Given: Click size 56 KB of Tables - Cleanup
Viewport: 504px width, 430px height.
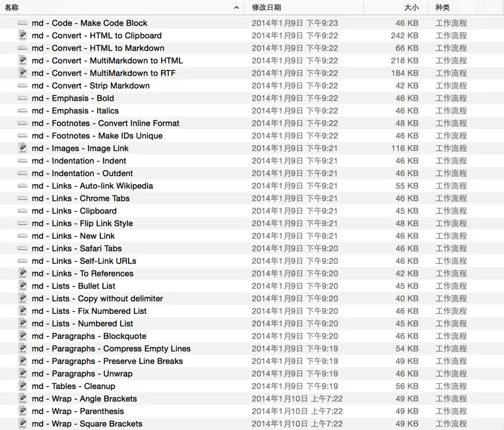Looking at the screenshot, I should click(x=407, y=386).
